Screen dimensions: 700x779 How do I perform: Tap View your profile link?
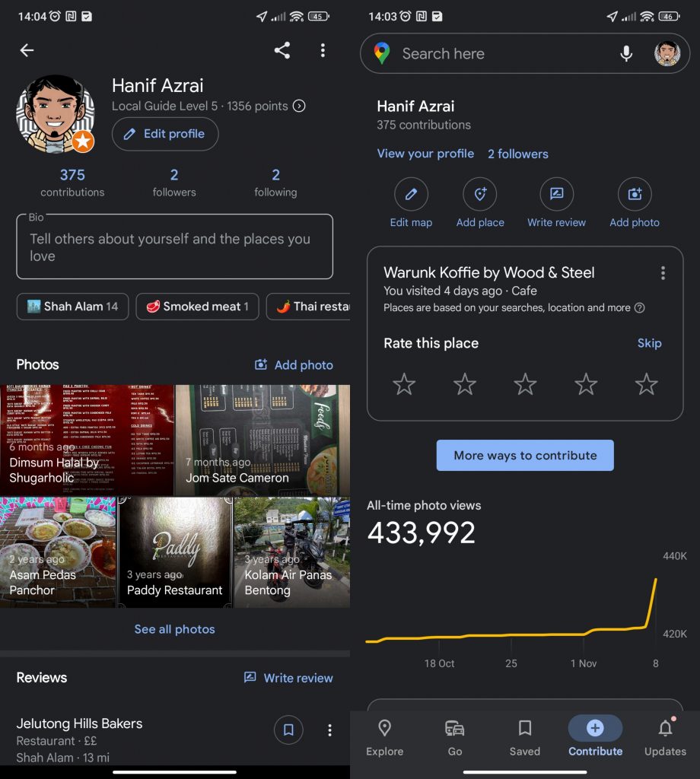(x=425, y=154)
